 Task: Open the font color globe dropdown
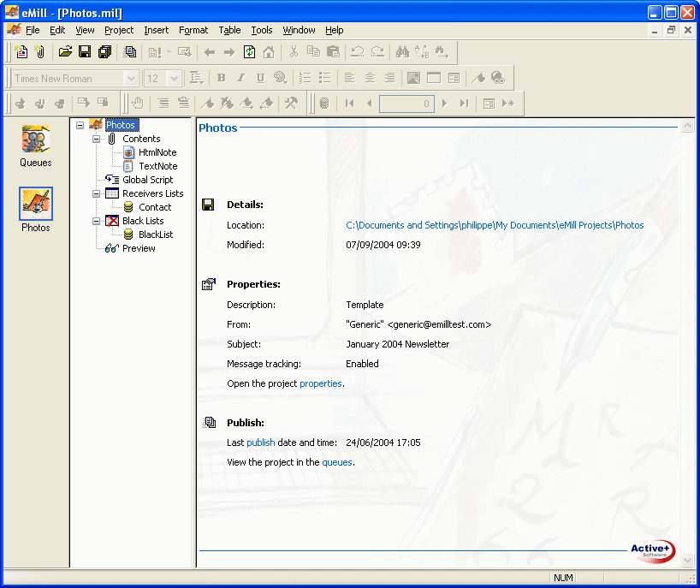pos(280,78)
